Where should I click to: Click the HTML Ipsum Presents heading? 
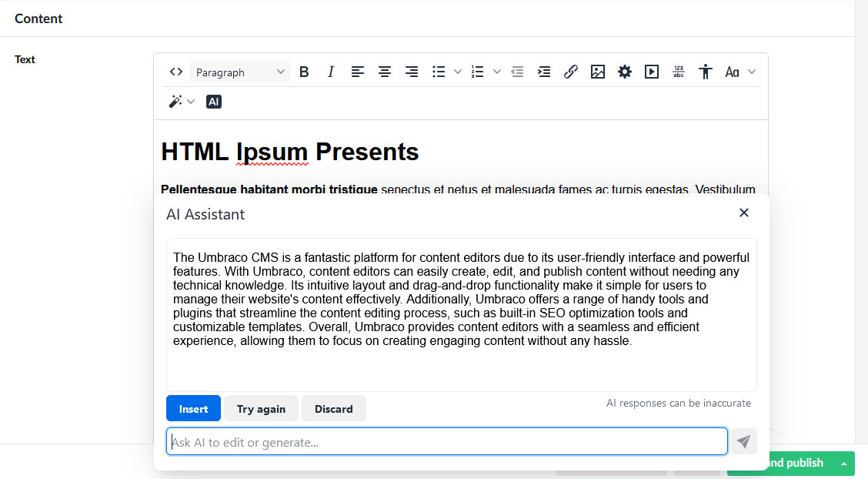pyautogui.click(x=290, y=152)
